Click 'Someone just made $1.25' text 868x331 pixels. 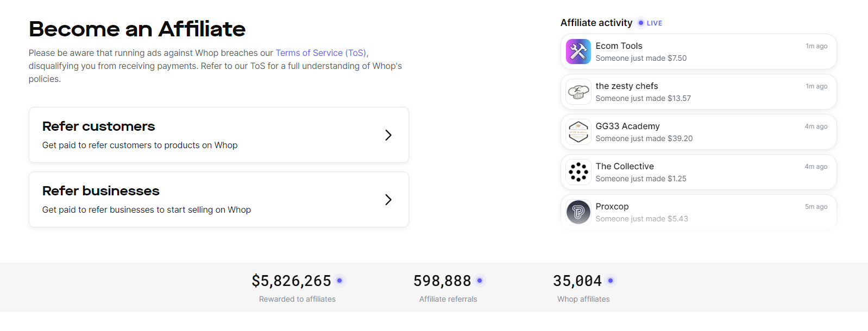point(641,179)
